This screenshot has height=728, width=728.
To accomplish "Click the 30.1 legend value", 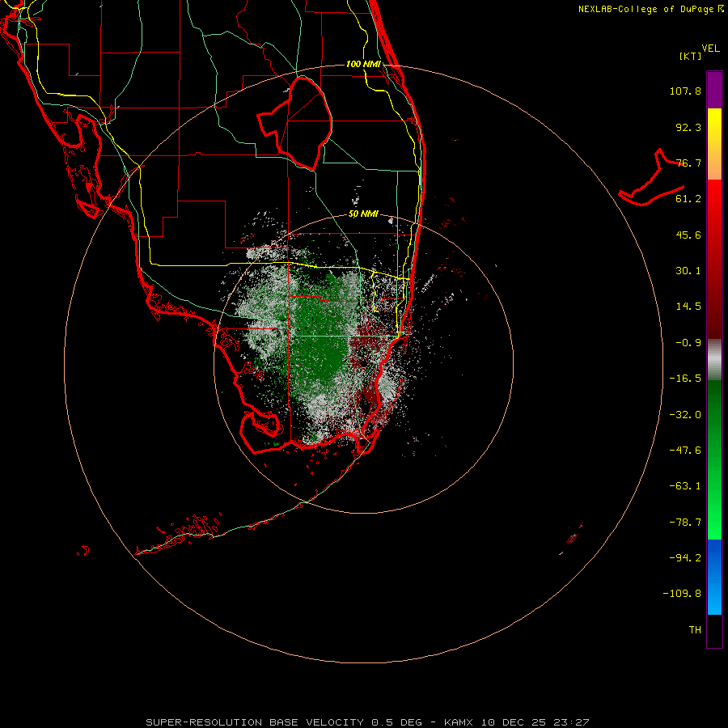I will [x=688, y=271].
